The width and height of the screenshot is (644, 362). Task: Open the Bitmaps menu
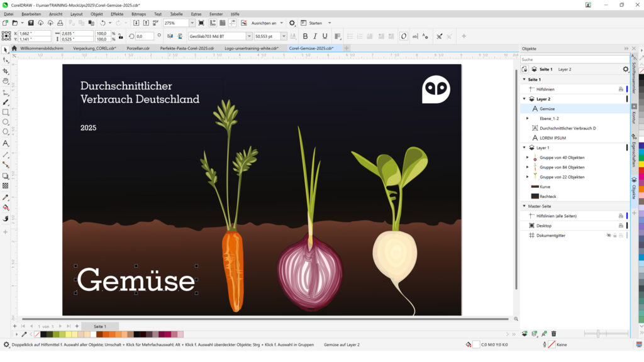(x=139, y=14)
